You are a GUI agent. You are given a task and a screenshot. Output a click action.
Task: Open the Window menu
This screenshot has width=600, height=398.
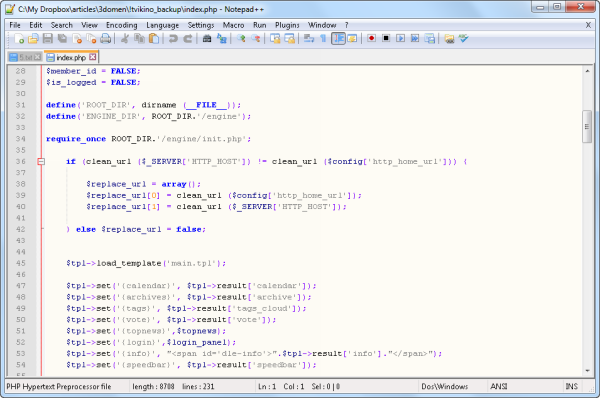[322, 25]
